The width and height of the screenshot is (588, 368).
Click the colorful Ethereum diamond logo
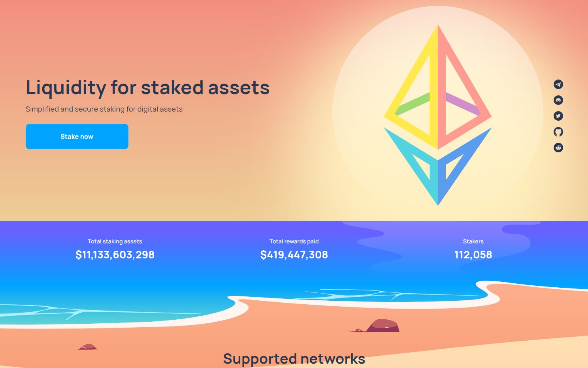(438, 115)
